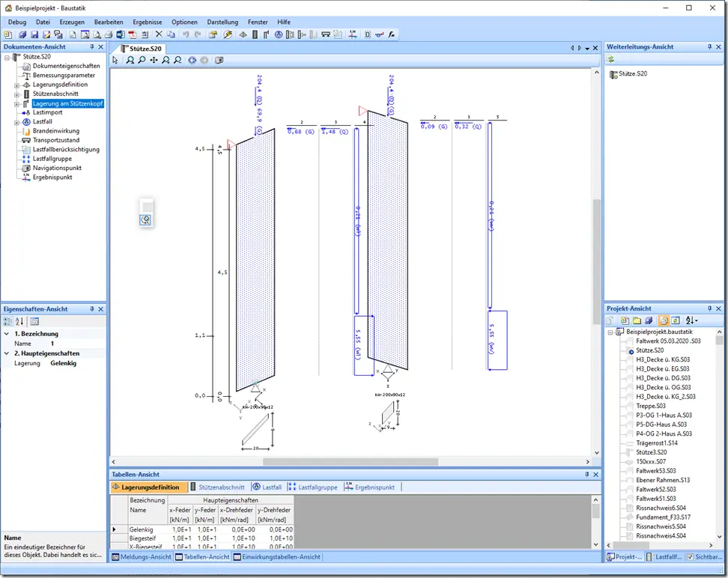Click the delete (X) toolbar icon

pos(159,34)
